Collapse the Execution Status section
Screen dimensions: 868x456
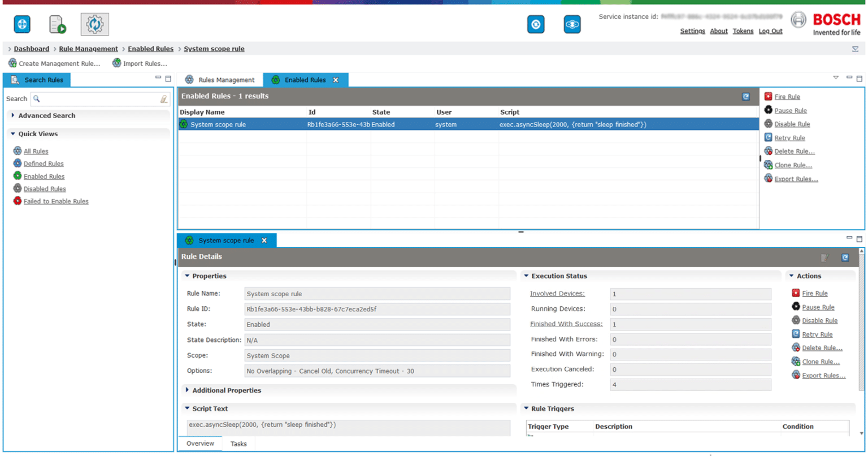(x=526, y=276)
